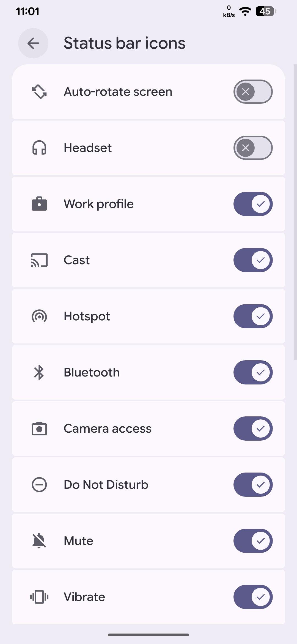Disable the Bluetooth status icon toggle
The height and width of the screenshot is (644, 297).
pyautogui.click(x=253, y=372)
